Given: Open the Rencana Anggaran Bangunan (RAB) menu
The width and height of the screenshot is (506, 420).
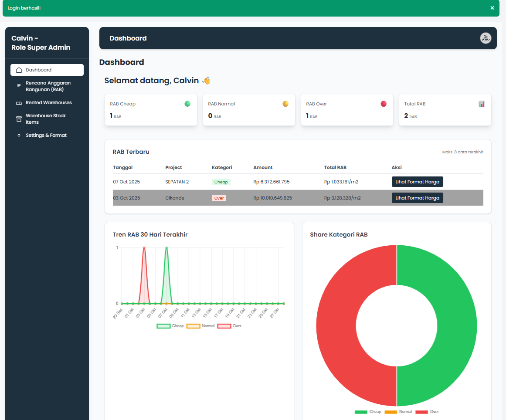Looking at the screenshot, I should tap(48, 86).
